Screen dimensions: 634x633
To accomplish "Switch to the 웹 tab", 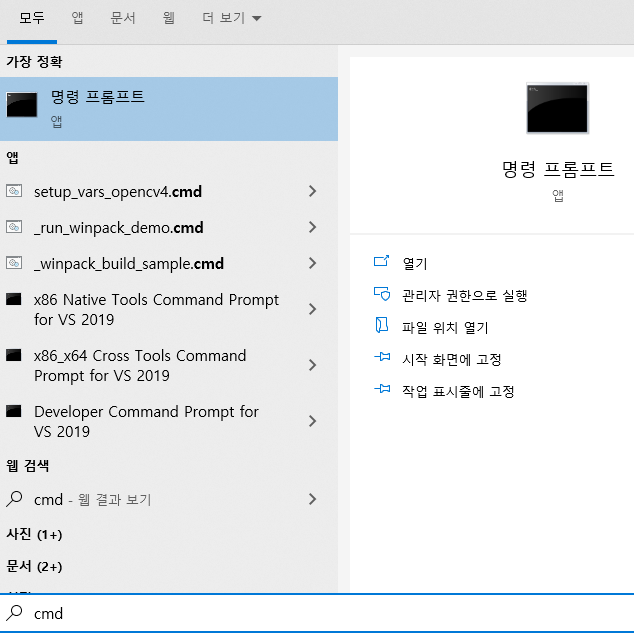I will point(169,18).
